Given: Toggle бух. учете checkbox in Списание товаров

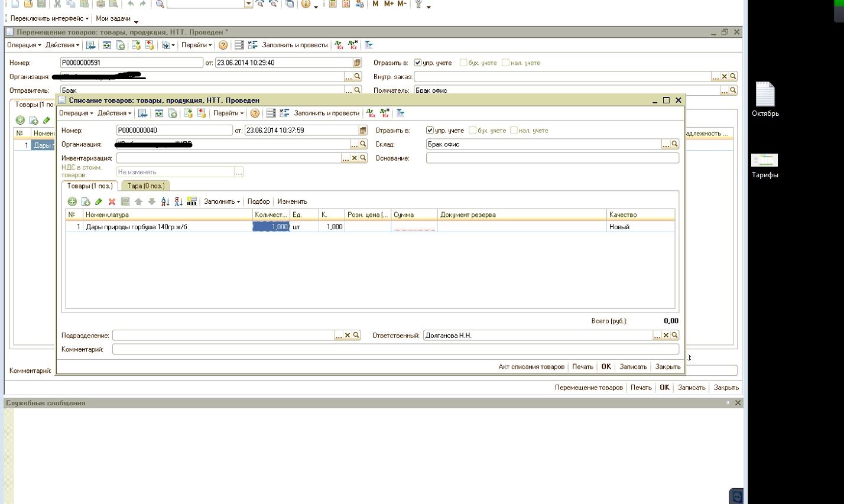Looking at the screenshot, I should (472, 131).
